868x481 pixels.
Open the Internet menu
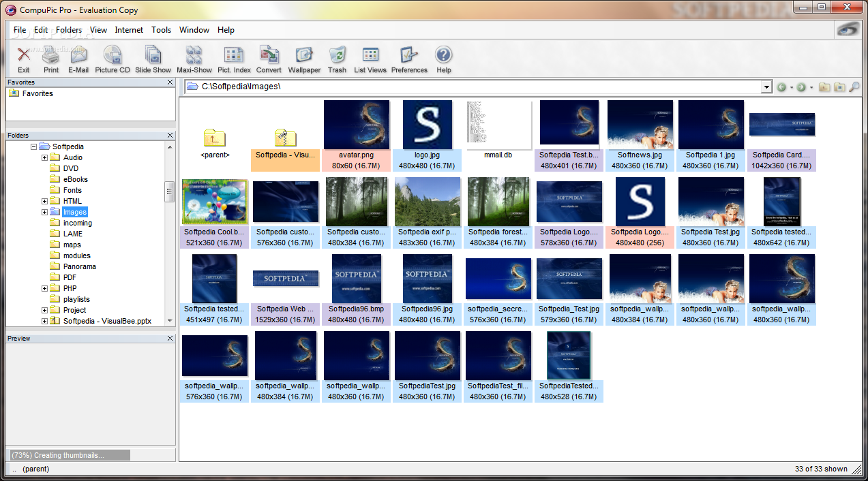pos(129,30)
